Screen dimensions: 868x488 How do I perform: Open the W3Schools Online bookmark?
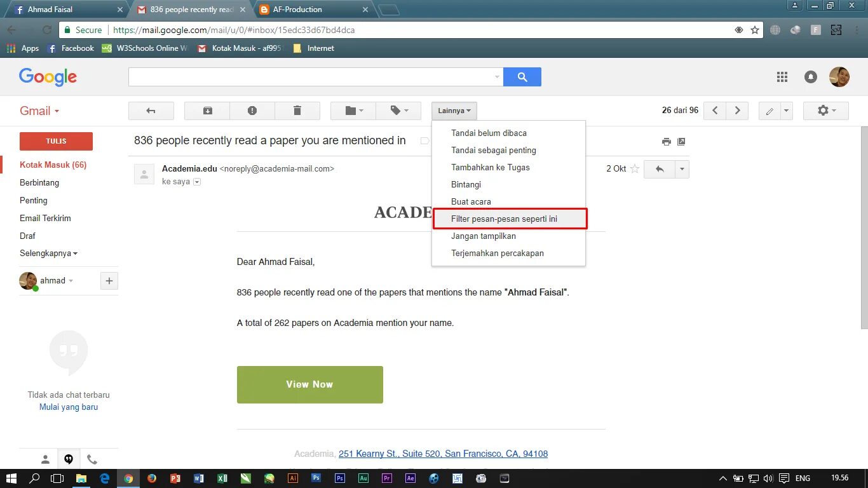pos(146,48)
